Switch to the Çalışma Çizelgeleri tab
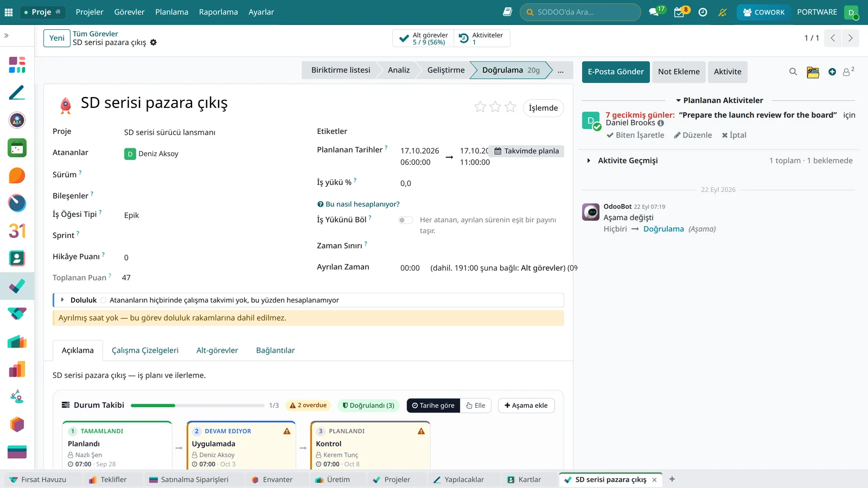 point(145,350)
